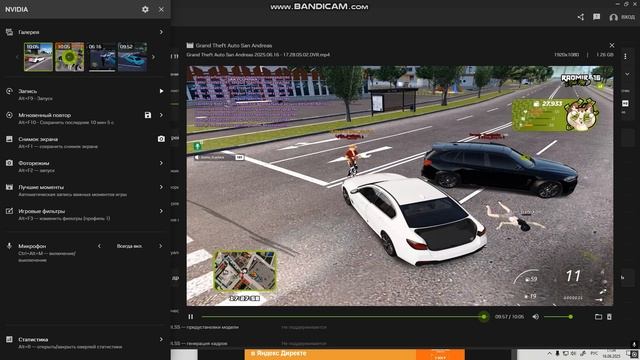Open the Фоторежим menu row label
Image resolution: width=640 pixels, height=360 pixels.
33,163
